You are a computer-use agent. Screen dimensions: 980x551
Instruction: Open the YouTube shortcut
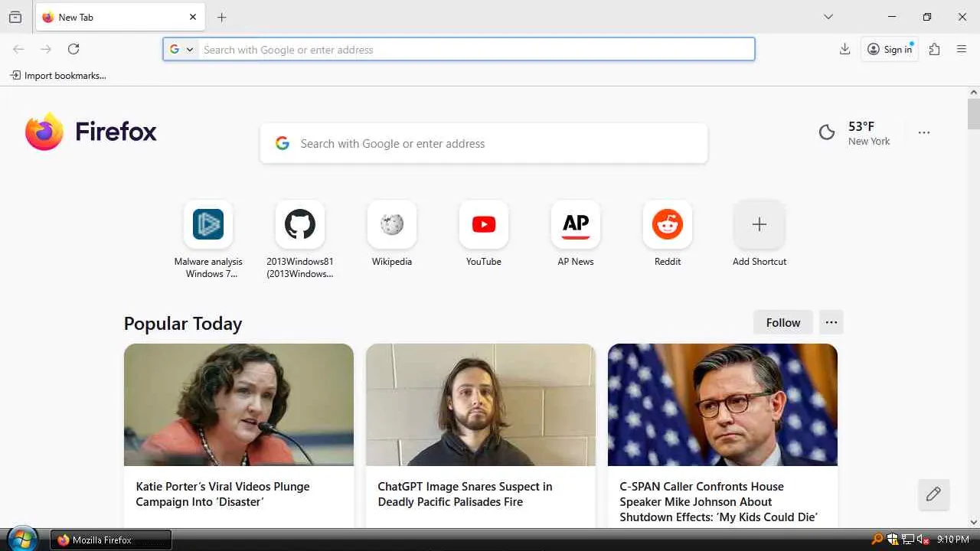click(x=484, y=233)
